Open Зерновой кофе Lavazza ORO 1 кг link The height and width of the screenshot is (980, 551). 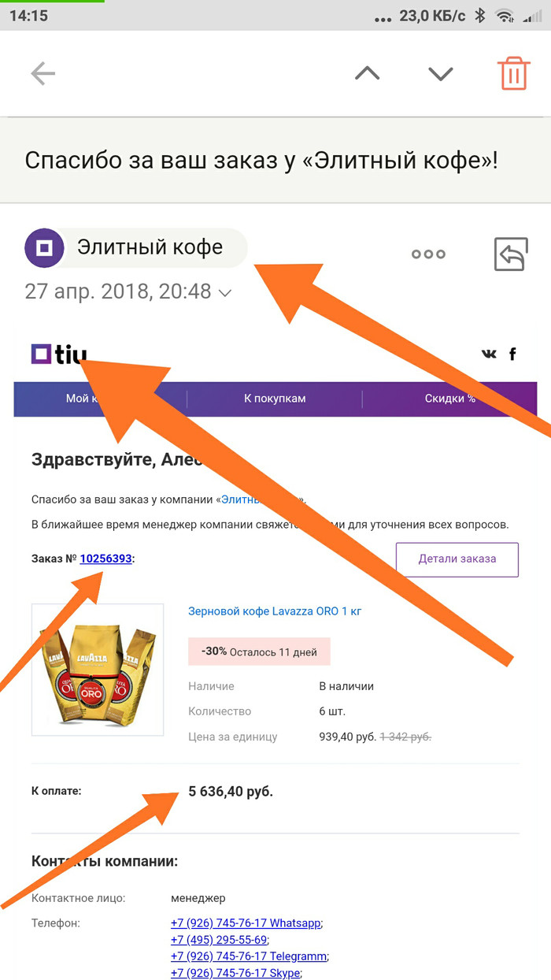point(275,611)
